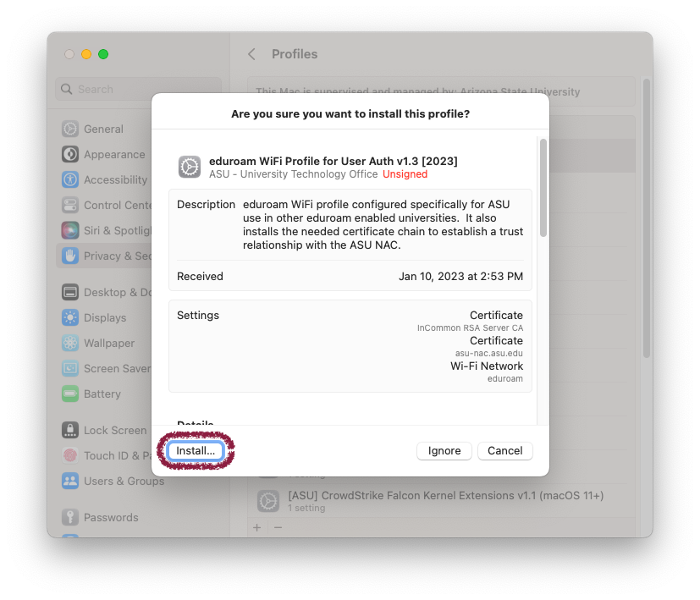Open General settings in sidebar
Viewport: 700px width, 600px height.
(x=102, y=129)
